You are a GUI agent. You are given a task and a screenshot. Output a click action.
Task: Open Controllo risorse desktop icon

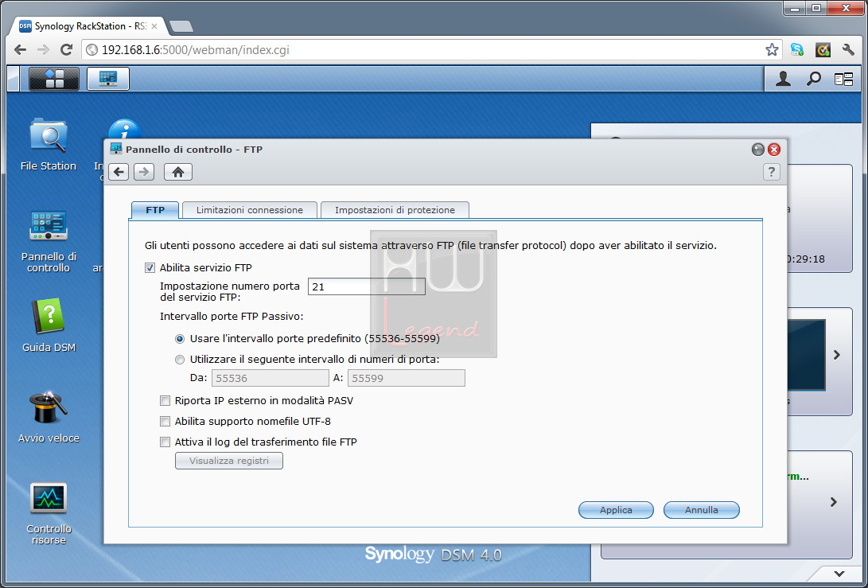pyautogui.click(x=49, y=514)
